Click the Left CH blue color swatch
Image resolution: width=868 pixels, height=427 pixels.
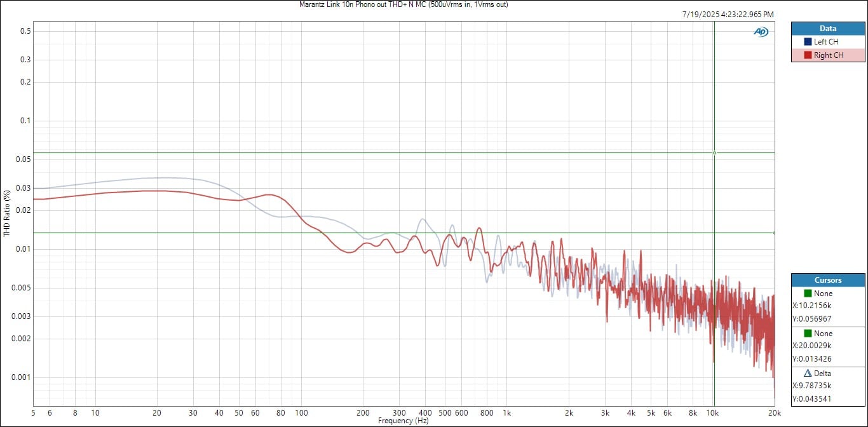click(x=807, y=42)
